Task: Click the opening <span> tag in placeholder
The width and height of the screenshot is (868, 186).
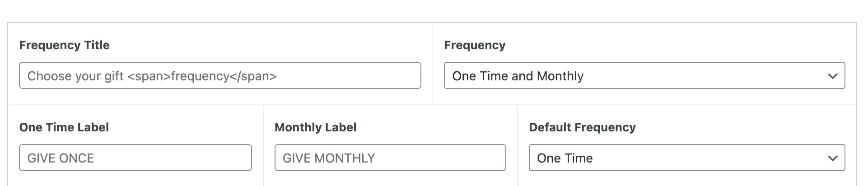Action: [x=149, y=76]
